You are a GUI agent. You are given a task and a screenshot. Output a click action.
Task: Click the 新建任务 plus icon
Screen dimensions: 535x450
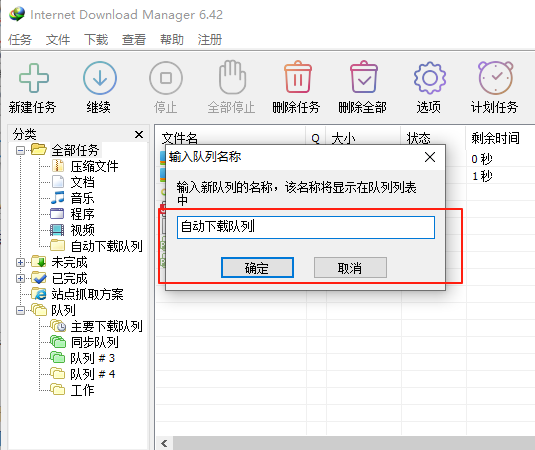33,78
